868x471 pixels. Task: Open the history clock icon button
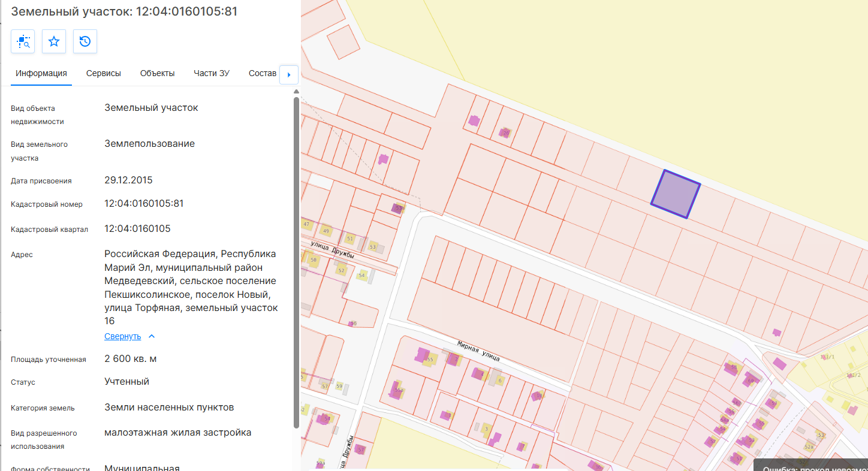(85, 41)
